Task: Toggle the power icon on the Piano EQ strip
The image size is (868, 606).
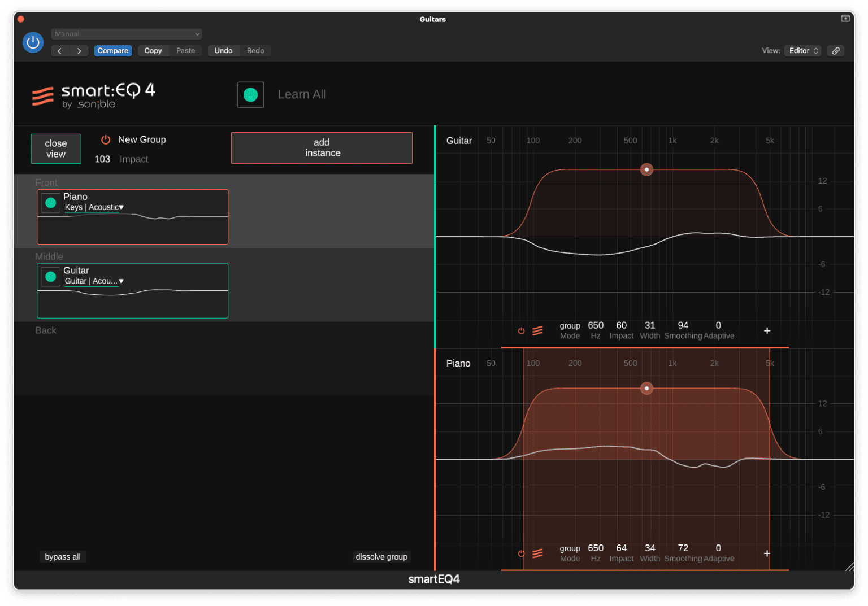Action: point(520,553)
